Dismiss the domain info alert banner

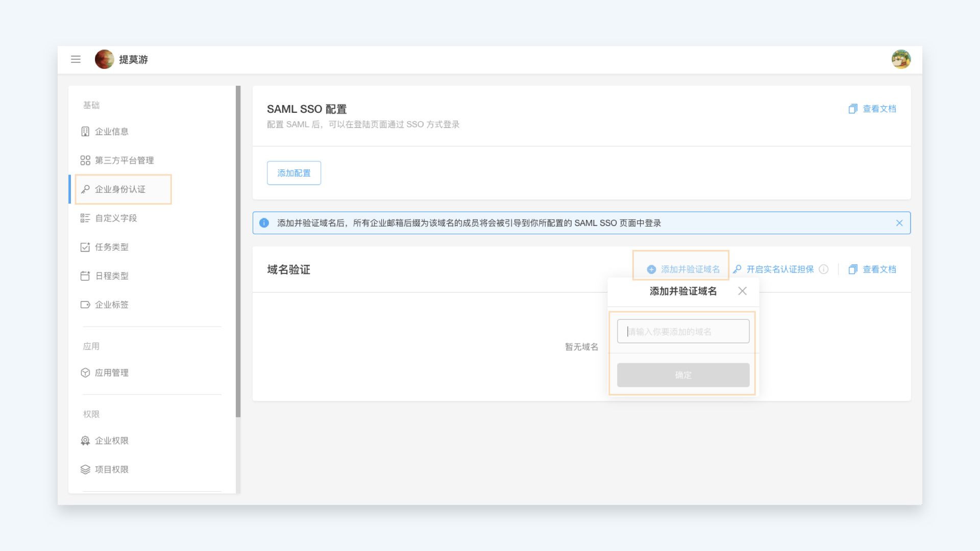pyautogui.click(x=899, y=223)
